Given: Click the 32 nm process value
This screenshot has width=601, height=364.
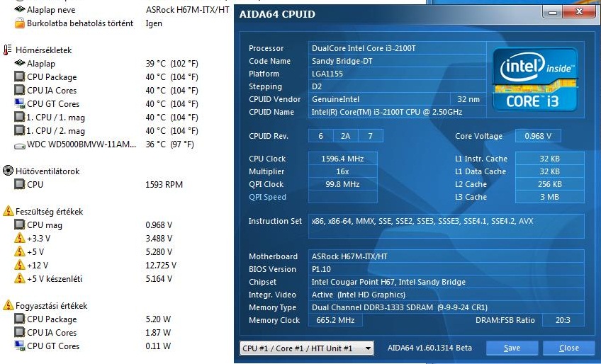Looking at the screenshot, I should click(468, 99).
